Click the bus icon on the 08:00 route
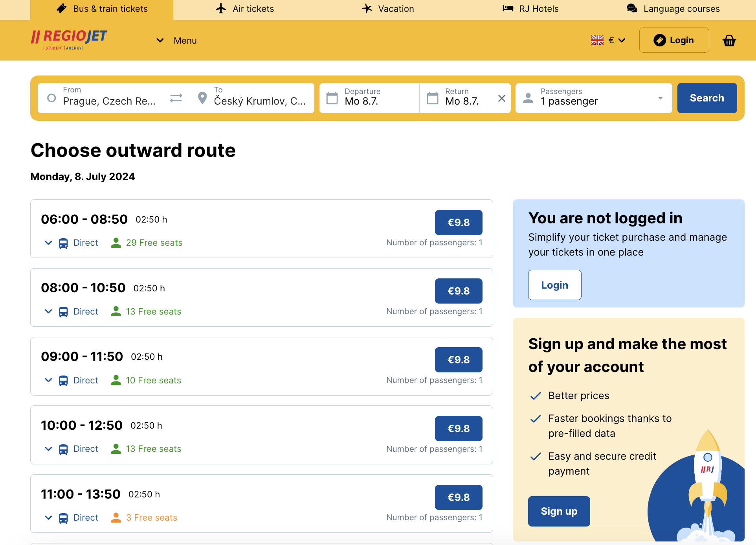This screenshot has height=545, width=756. point(63,312)
